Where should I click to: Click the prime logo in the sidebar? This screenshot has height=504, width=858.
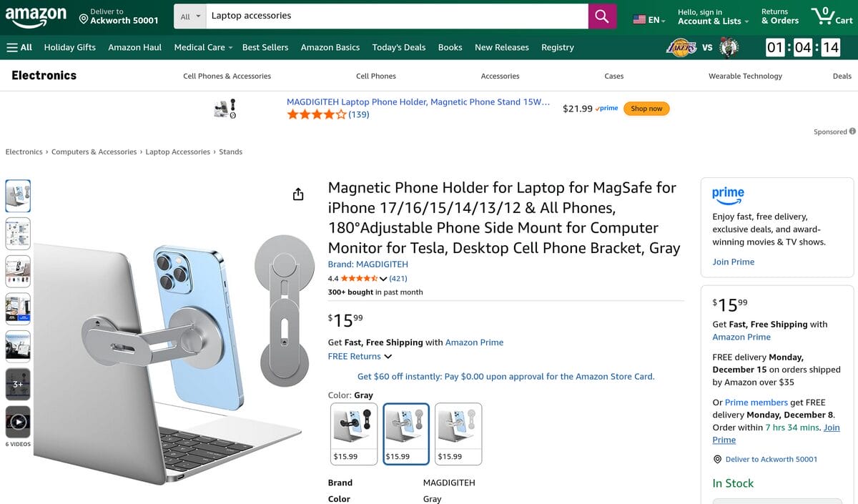pos(728,194)
